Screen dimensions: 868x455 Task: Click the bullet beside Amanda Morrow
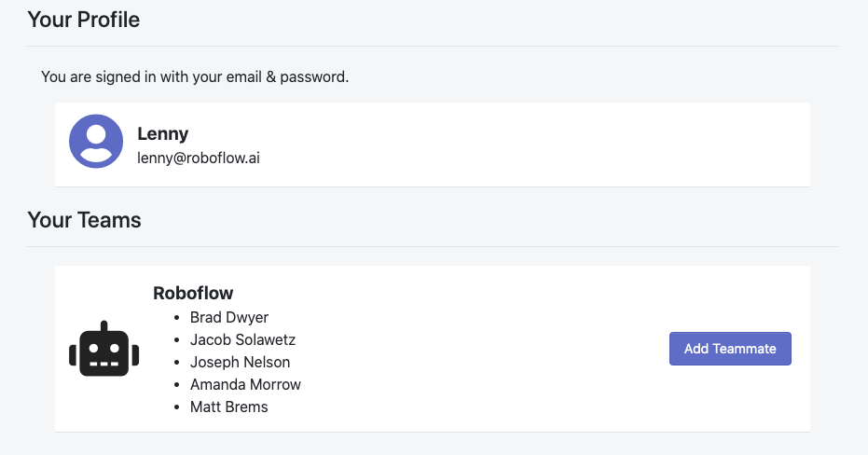click(x=177, y=385)
